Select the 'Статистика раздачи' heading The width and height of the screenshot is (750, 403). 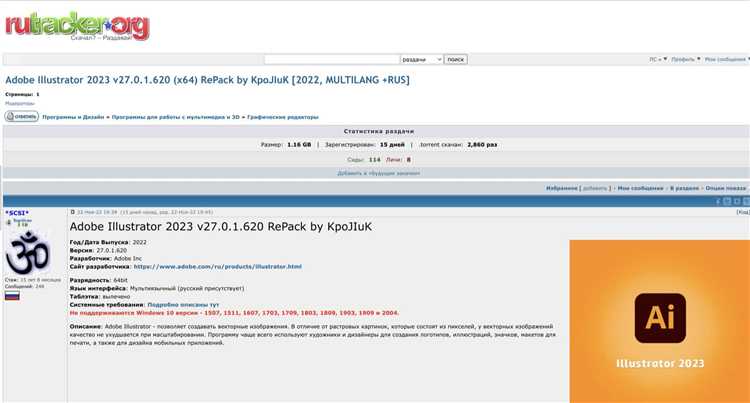378,131
